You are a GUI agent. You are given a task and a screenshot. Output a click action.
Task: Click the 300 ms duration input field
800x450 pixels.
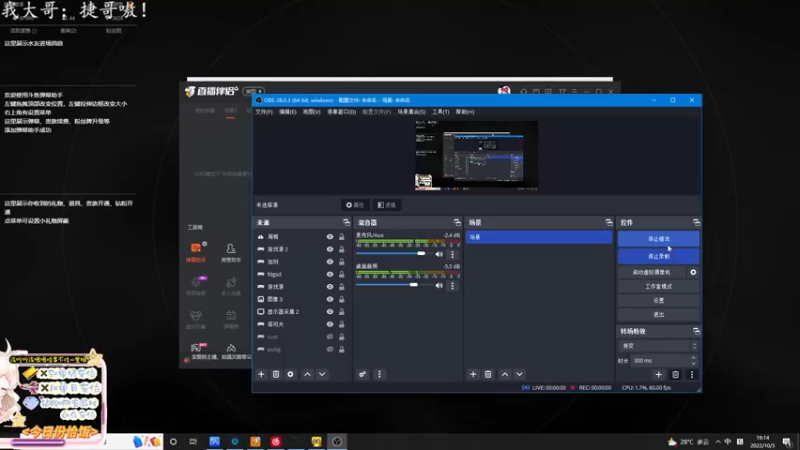pyautogui.click(x=660, y=361)
